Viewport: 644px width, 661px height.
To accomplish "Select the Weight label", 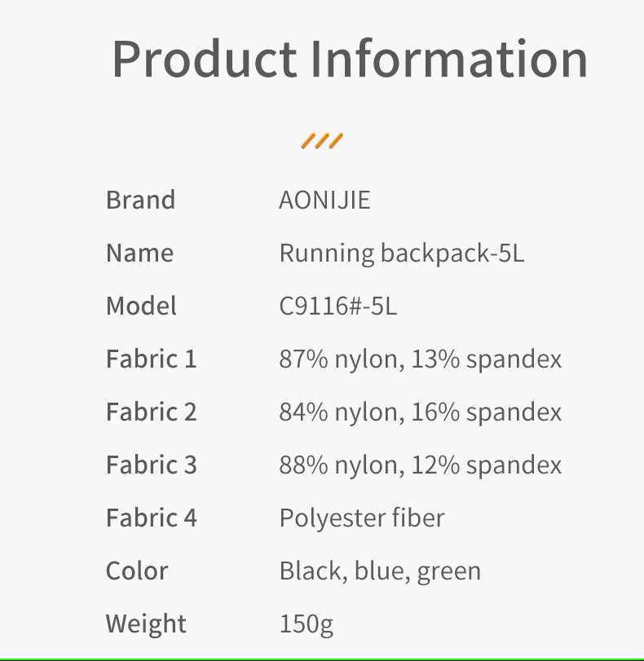I will [x=146, y=624].
